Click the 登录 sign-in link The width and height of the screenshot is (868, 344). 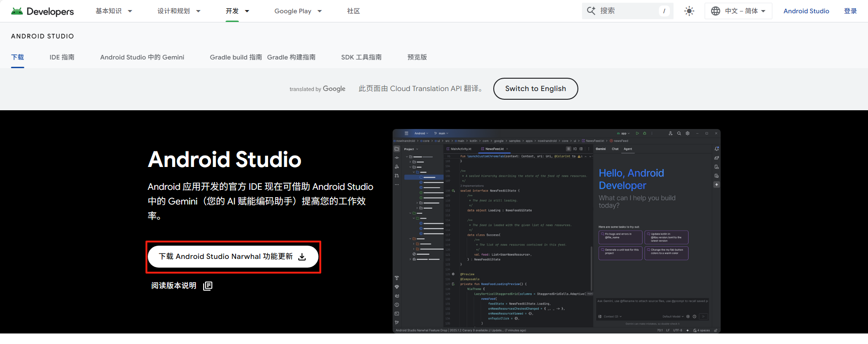pos(850,11)
